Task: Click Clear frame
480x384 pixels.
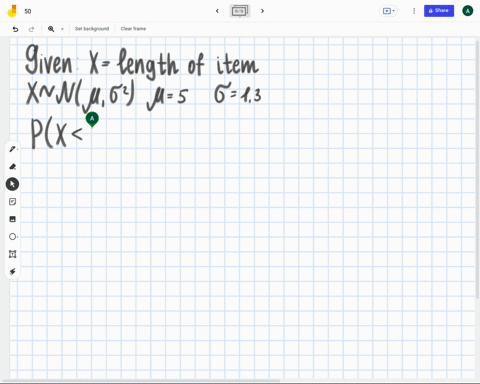Action: pos(133,29)
